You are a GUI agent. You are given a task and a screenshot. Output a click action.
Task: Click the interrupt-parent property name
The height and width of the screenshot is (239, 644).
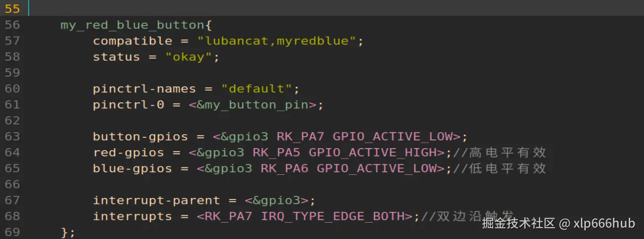point(156,200)
